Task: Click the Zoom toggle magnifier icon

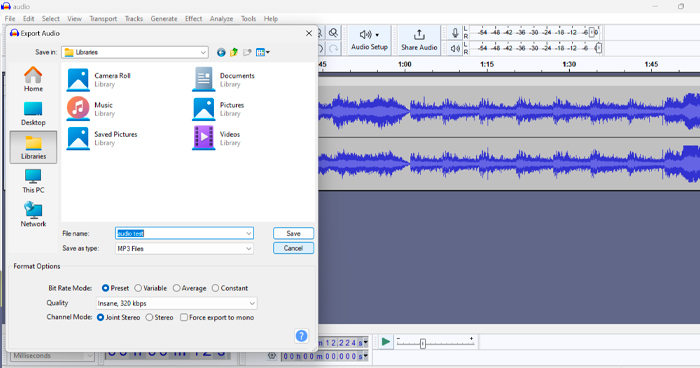Action: pos(333,33)
